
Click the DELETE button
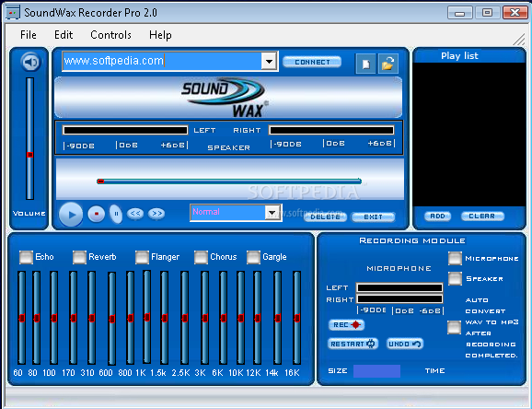click(325, 217)
